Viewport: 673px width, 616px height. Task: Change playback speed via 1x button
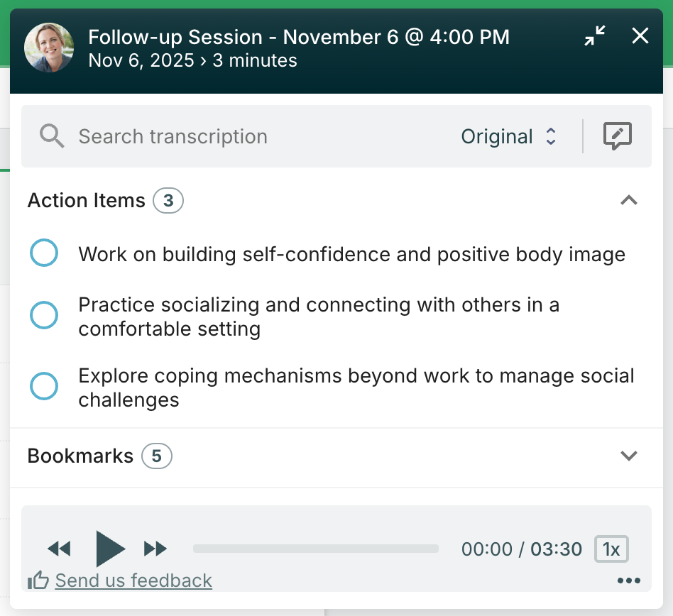pyautogui.click(x=611, y=549)
